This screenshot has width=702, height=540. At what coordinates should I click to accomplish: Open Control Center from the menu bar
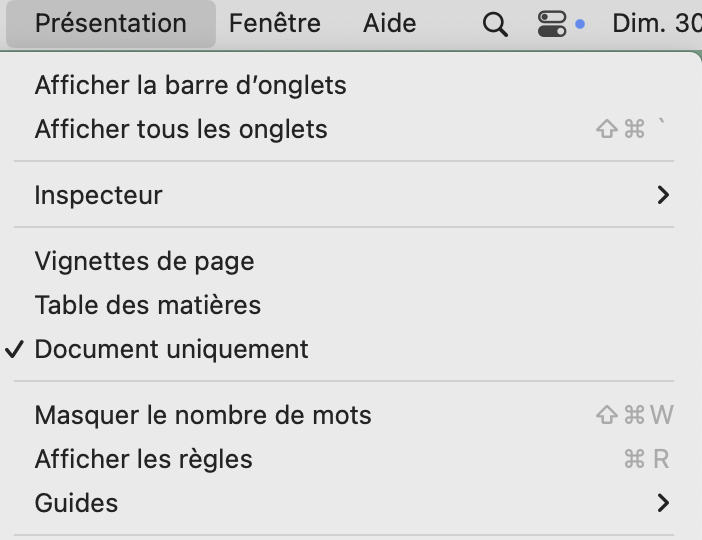(x=552, y=24)
